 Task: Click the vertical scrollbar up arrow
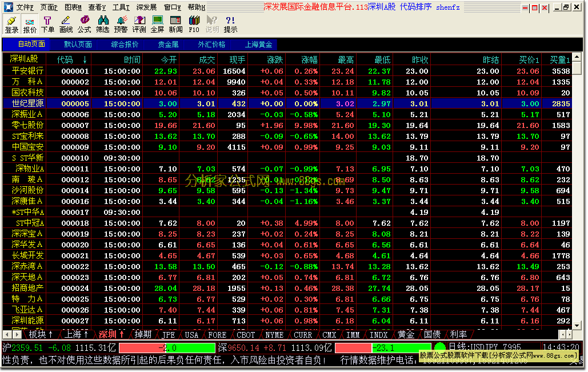point(577,57)
